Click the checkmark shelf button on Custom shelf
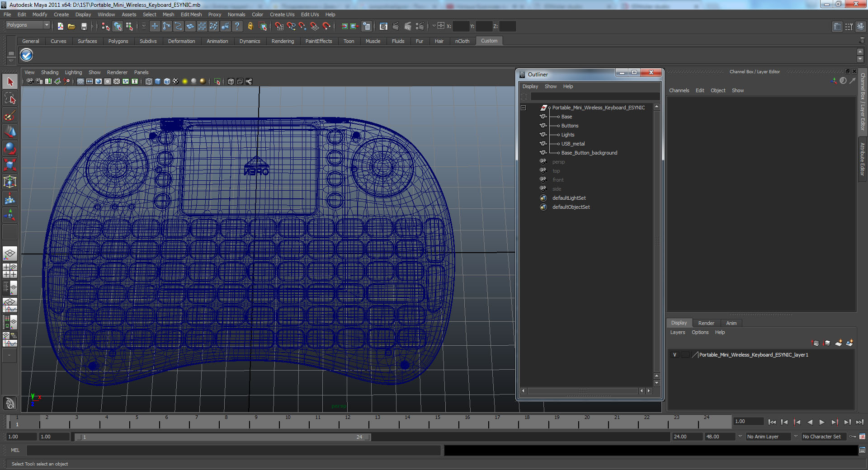Image resolution: width=868 pixels, height=470 pixels. (27, 55)
